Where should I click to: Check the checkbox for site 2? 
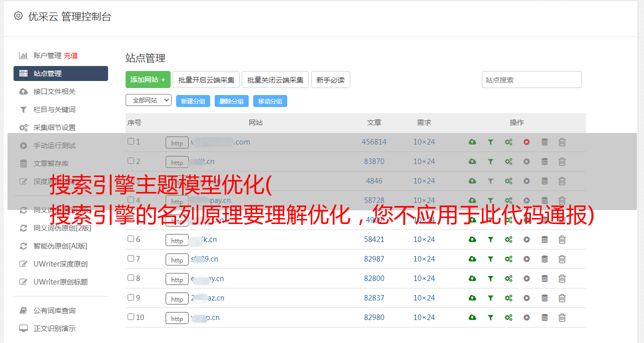pos(131,161)
